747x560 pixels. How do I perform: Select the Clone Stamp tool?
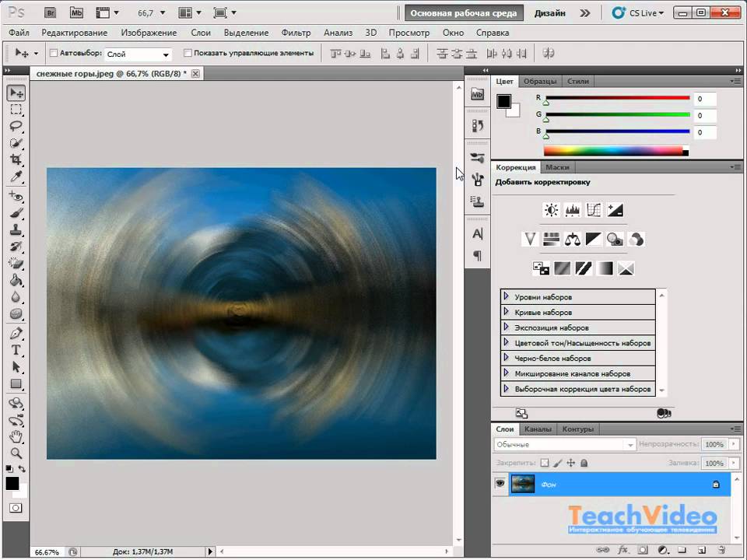16,230
